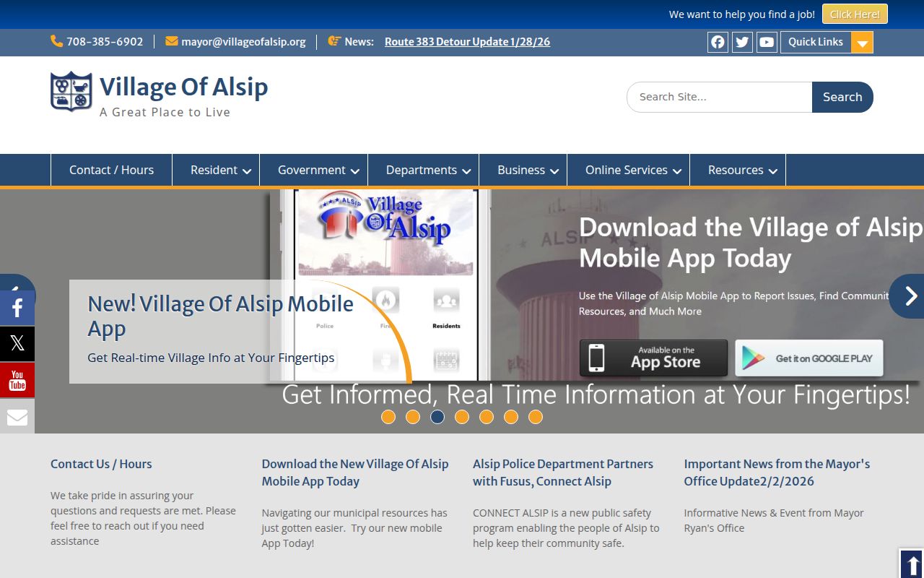Click the megaphone News icon

pyautogui.click(x=334, y=41)
